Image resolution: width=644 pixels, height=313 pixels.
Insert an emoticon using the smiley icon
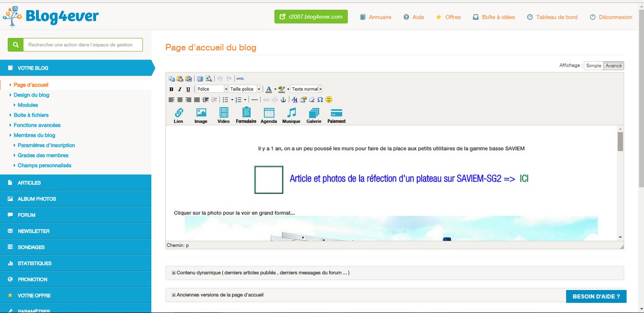329,100
